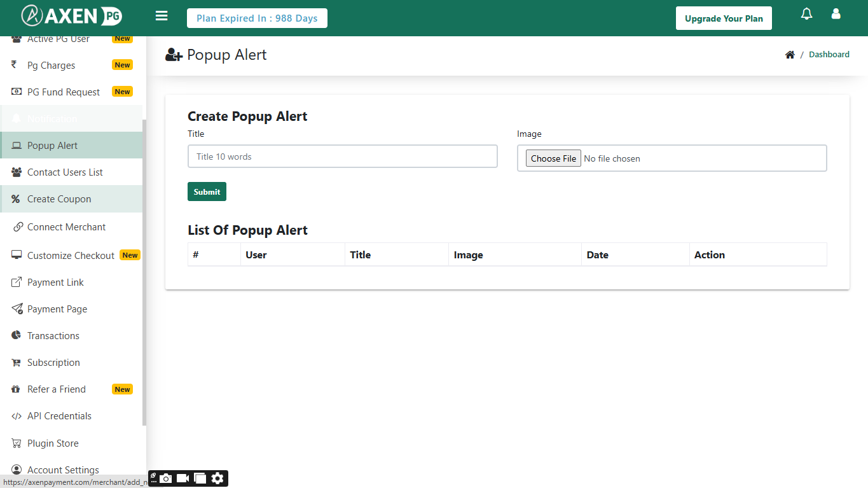This screenshot has height=488, width=868.
Task: Open Plugin Store page
Action: 71,443
